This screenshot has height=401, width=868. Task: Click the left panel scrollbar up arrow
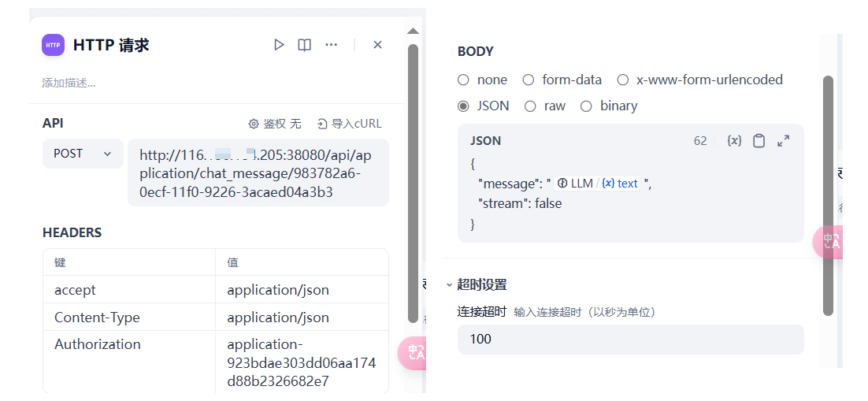413,31
